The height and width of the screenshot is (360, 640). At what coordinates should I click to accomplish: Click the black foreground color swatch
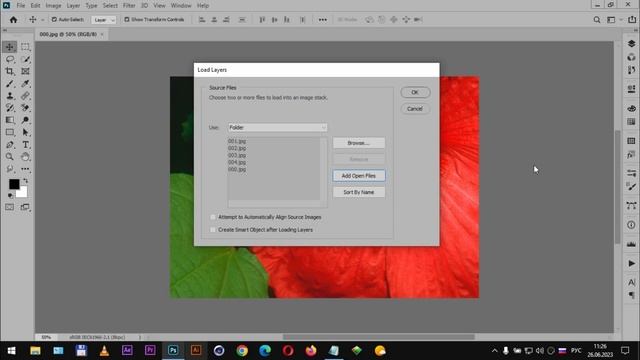(x=13, y=184)
